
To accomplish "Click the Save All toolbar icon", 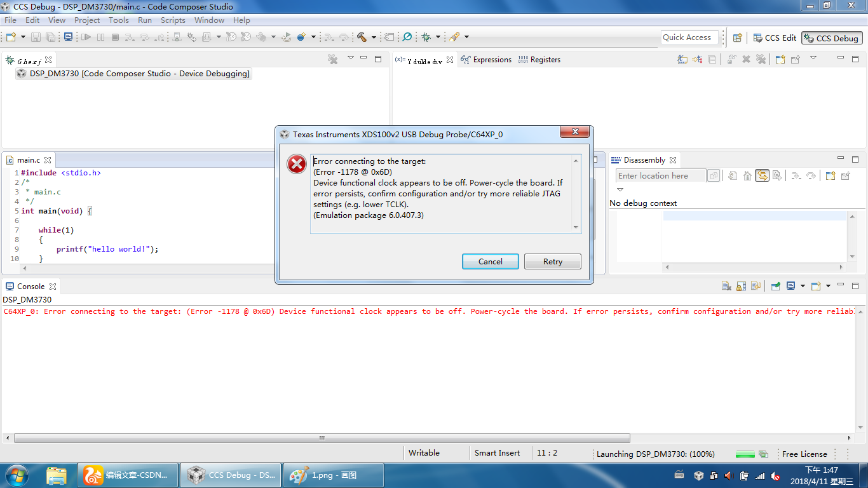I will pyautogui.click(x=50, y=37).
